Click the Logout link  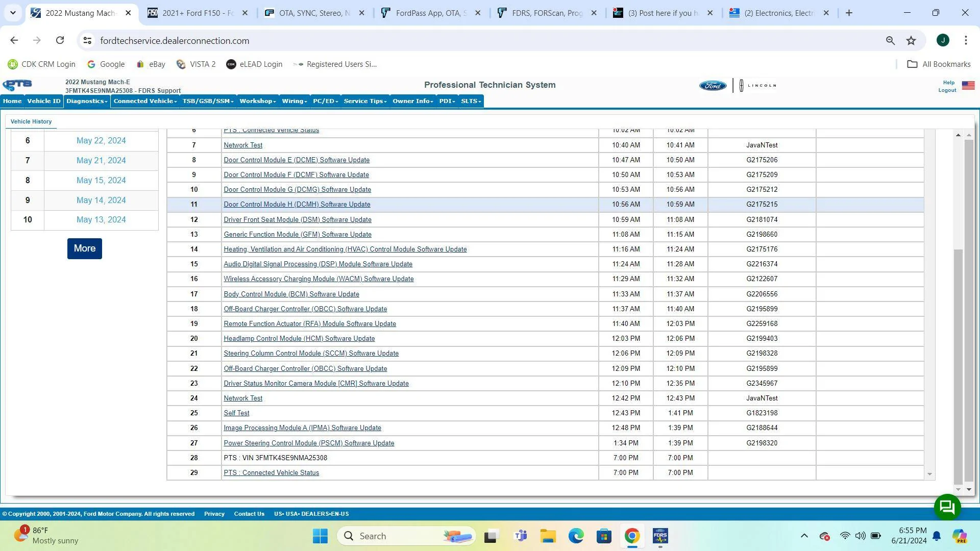tap(947, 90)
